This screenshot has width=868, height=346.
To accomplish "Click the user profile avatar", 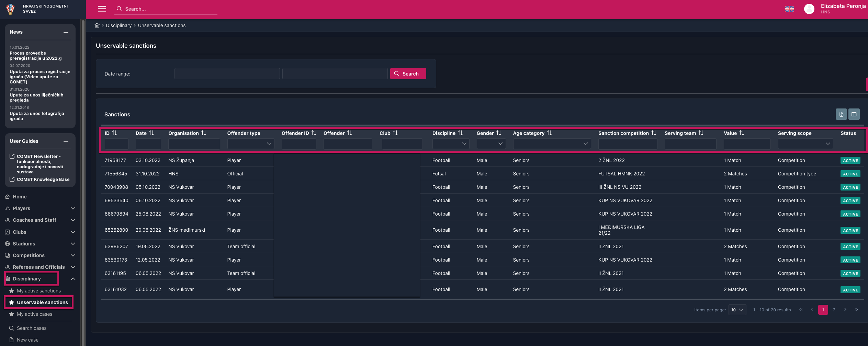I will point(809,9).
